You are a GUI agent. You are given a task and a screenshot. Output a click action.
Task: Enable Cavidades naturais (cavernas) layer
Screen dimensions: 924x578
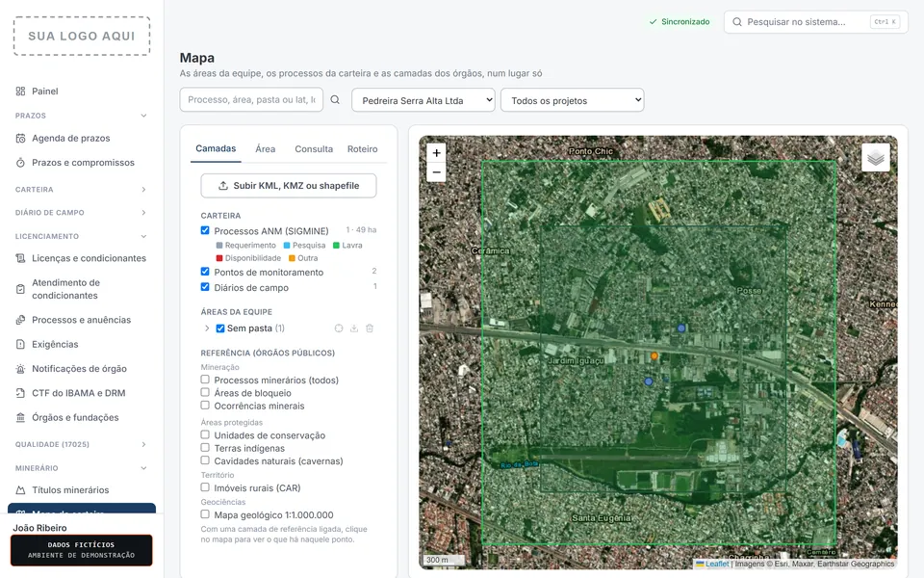tap(205, 460)
